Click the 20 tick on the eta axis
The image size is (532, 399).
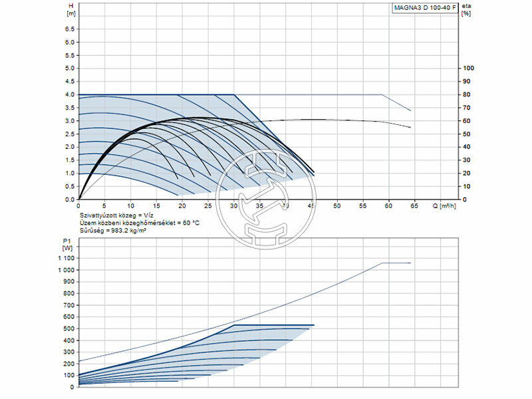467,174
